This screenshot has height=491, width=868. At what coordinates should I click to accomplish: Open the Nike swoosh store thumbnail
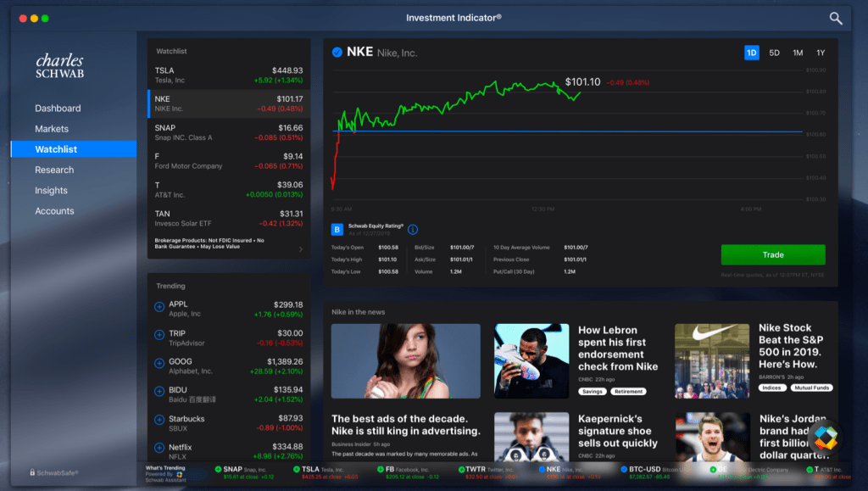pos(712,361)
